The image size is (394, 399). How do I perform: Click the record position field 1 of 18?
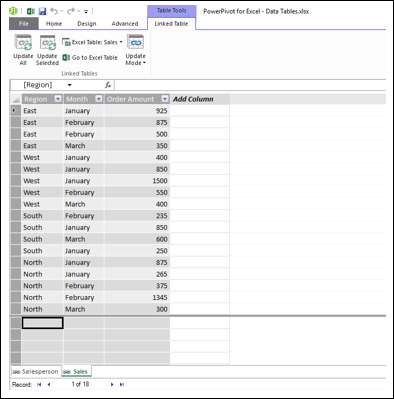80,384
